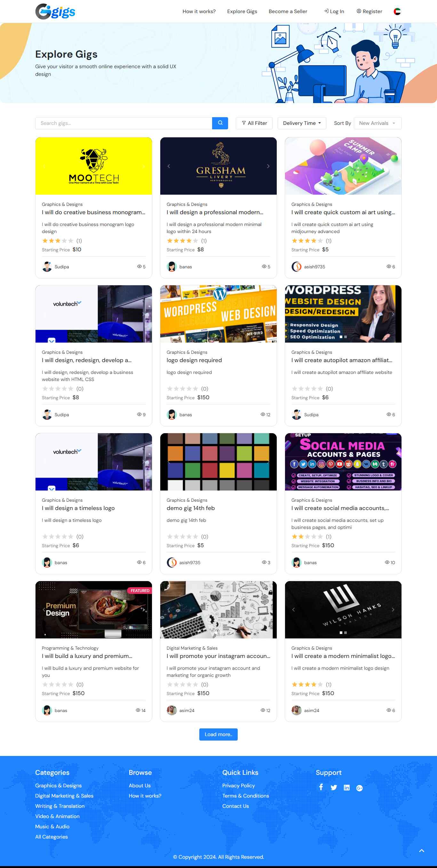Click the scroll-to-top arrow icon
Screen dimensions: 437x868
coord(421,850)
